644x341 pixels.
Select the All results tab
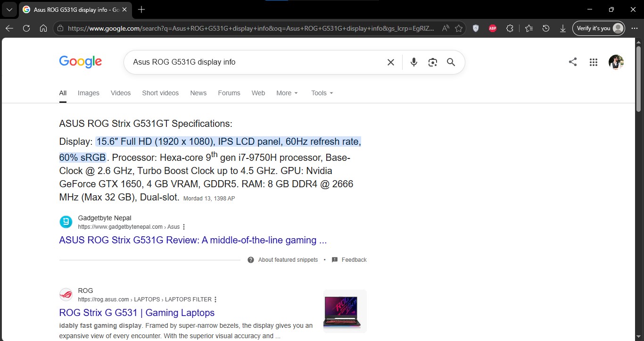pos(63,93)
